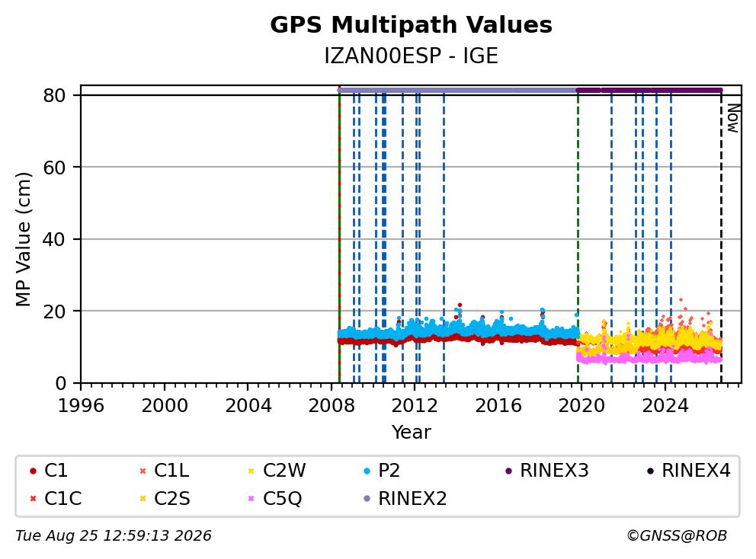The image size is (756, 559).
Task: Select the C2S legend marker
Action: click(x=143, y=499)
